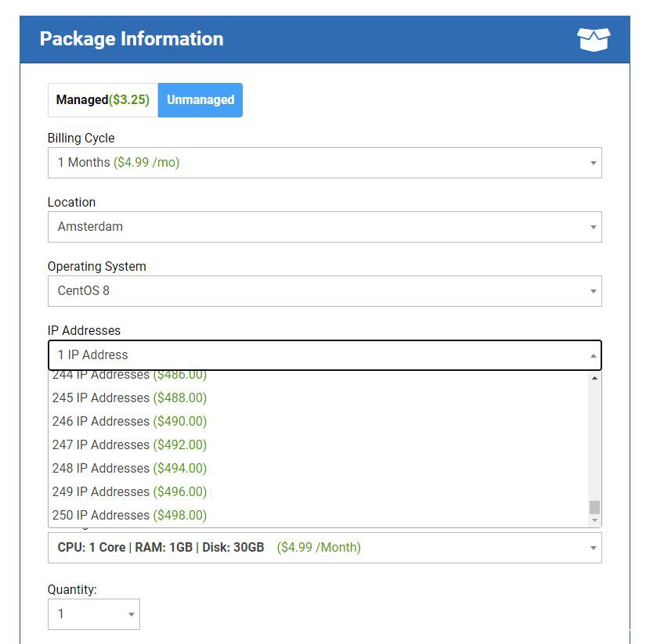Select 248 IP Addresses ($494.00)
The image size is (646, 644).
click(x=129, y=468)
